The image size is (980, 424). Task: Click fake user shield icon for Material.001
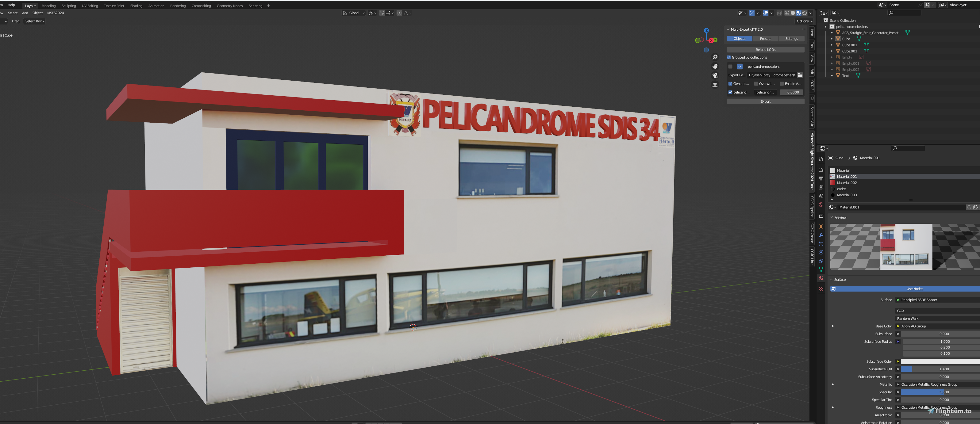(969, 207)
